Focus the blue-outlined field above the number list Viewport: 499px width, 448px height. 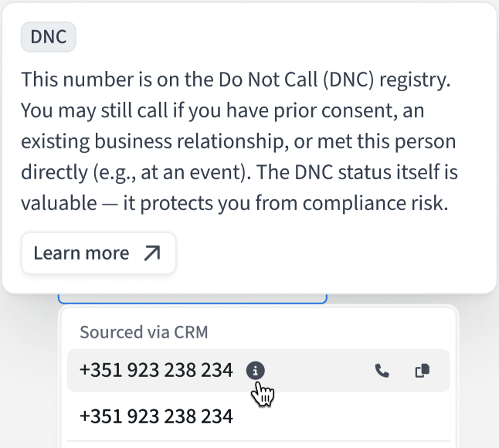192,299
